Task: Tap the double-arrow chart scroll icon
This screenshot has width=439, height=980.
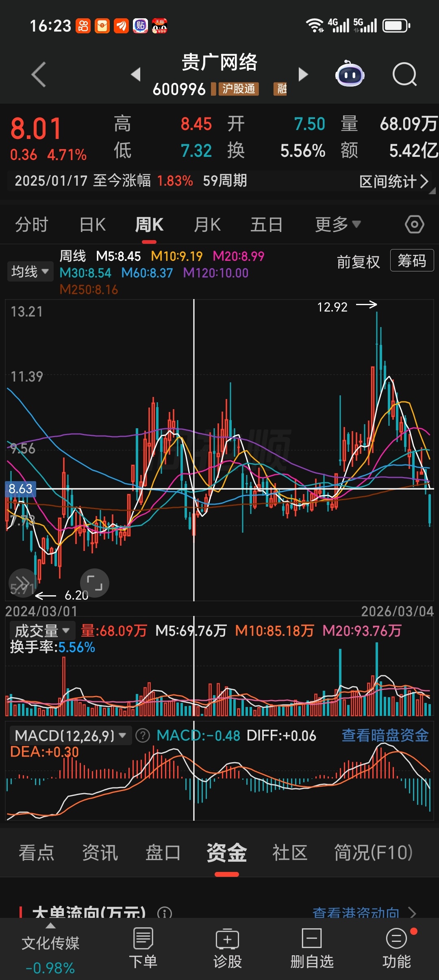Action: tap(22, 583)
